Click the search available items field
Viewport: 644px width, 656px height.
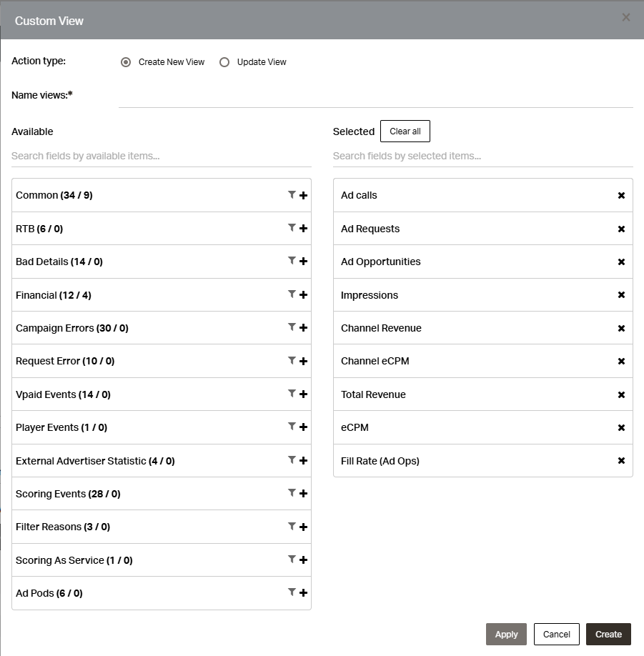162,156
